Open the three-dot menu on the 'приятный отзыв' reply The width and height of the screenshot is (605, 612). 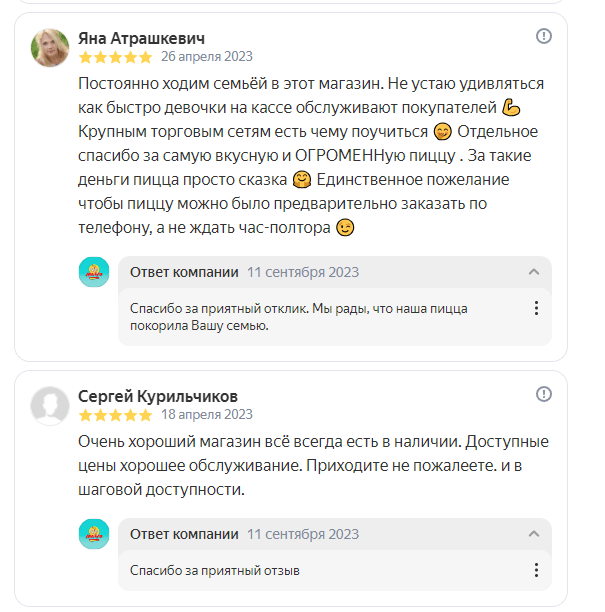pos(536,570)
